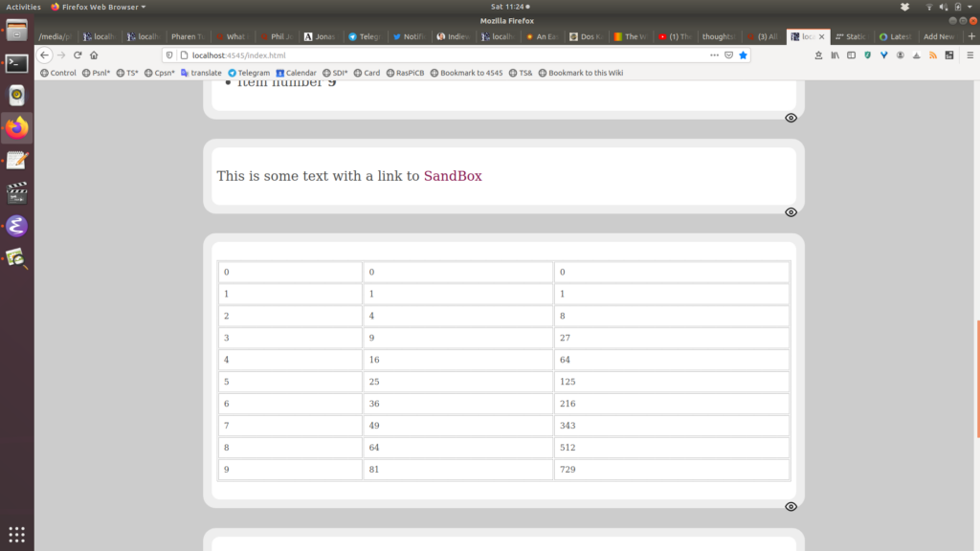Click table cell with value 49

click(x=457, y=426)
